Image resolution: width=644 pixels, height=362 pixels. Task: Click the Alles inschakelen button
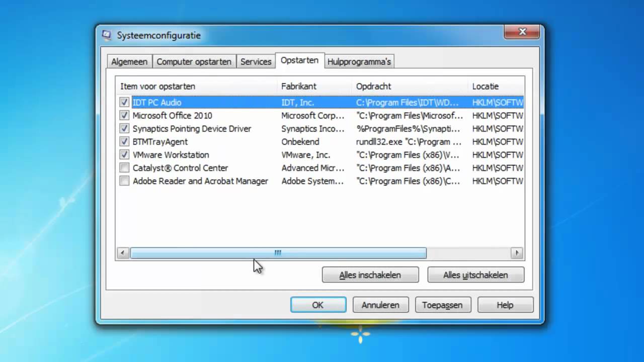(x=370, y=275)
